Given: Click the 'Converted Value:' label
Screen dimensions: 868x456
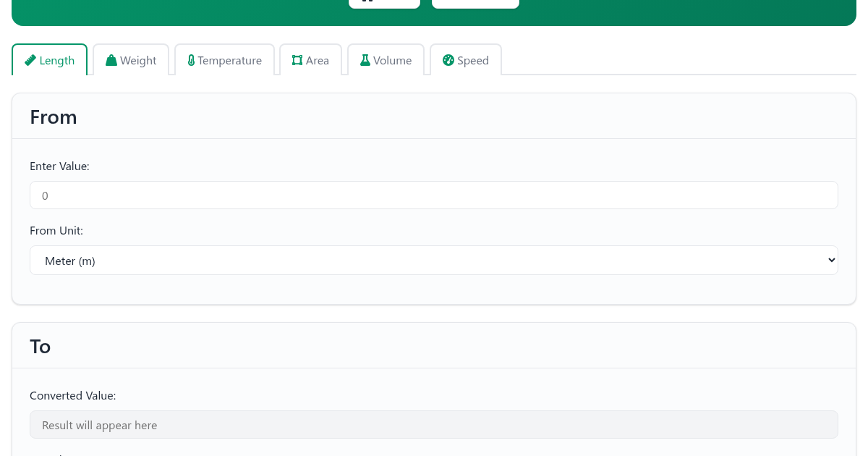Looking at the screenshot, I should click(x=73, y=396).
